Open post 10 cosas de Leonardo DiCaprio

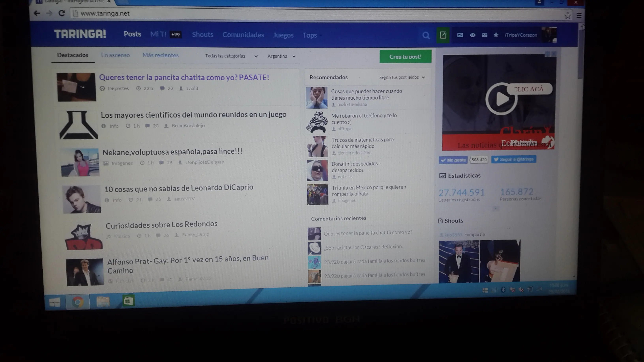(179, 188)
